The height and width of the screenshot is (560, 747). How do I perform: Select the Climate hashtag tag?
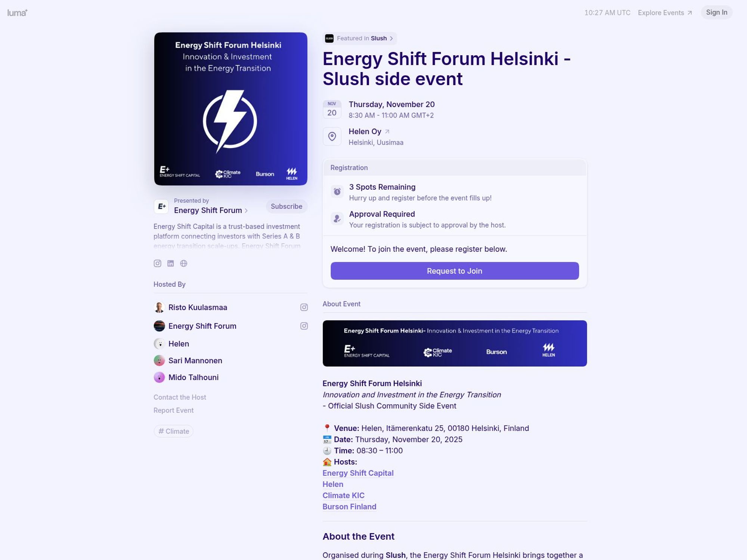pos(173,431)
